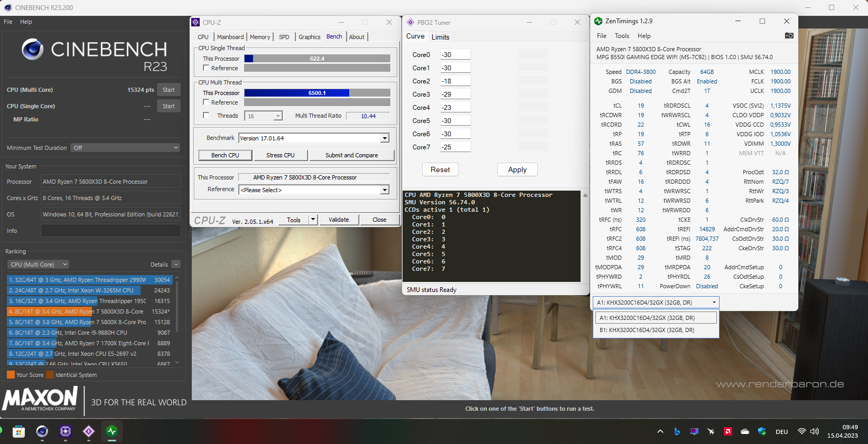Screen dimensions: 868x444
Task: Click the Single Thread score bar 622.4
Action: click(317, 59)
